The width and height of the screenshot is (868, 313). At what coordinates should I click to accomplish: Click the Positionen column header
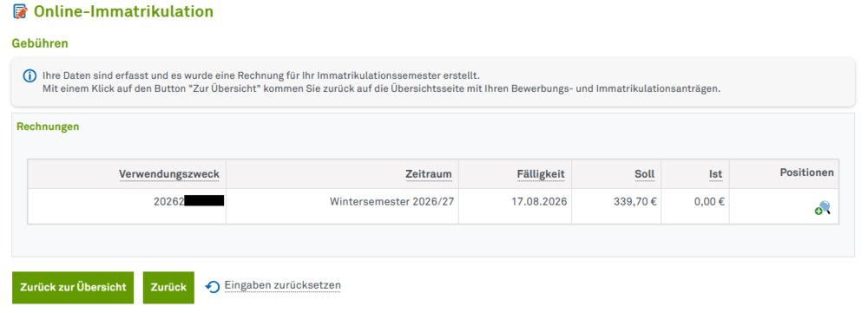pyautogui.click(x=806, y=173)
